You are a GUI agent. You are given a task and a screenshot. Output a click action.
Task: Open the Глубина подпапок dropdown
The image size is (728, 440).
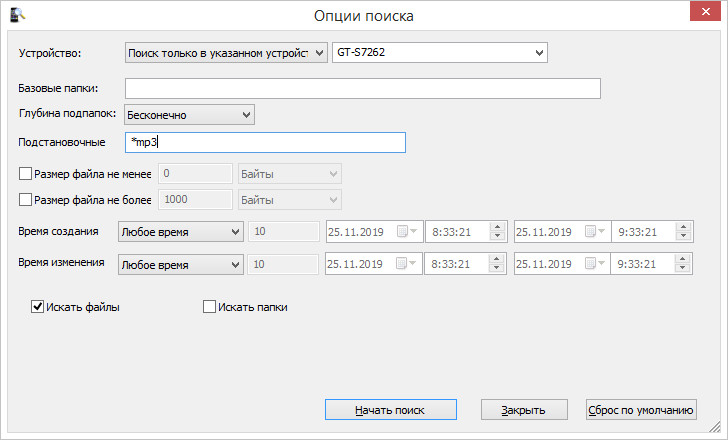pyautogui.click(x=189, y=115)
